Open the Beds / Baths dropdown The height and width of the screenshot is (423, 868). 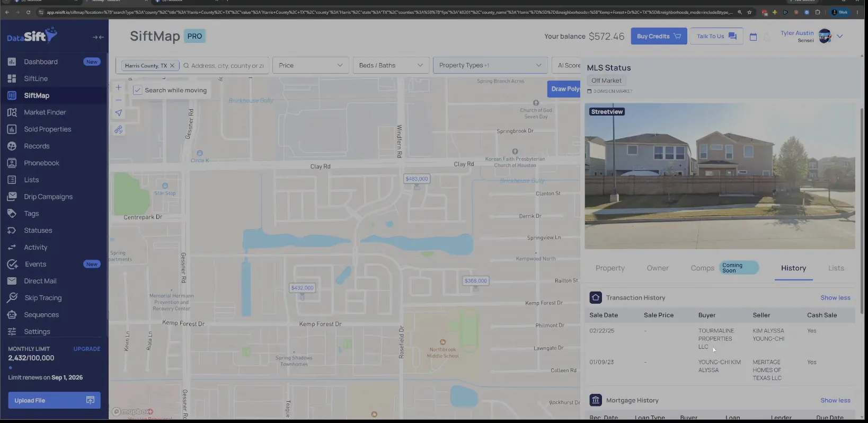pyautogui.click(x=391, y=65)
